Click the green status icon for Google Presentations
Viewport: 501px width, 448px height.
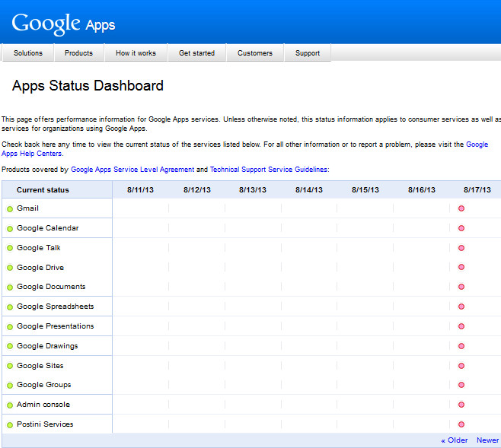pos(10,327)
